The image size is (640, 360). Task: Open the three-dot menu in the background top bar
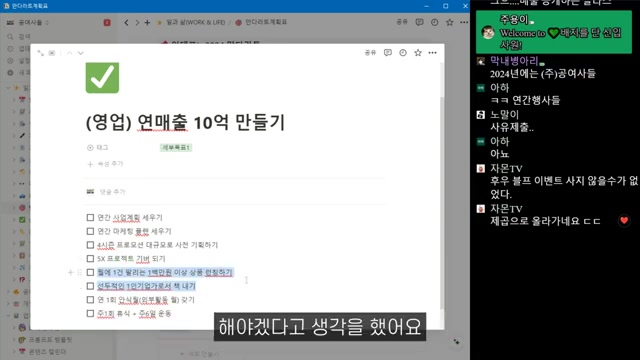[464, 22]
